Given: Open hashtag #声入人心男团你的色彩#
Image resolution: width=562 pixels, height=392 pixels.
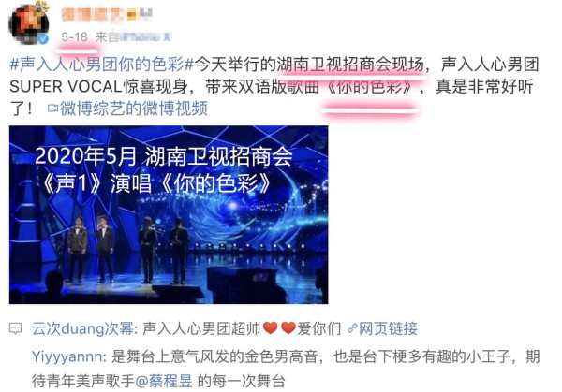Looking at the screenshot, I should point(102,65).
